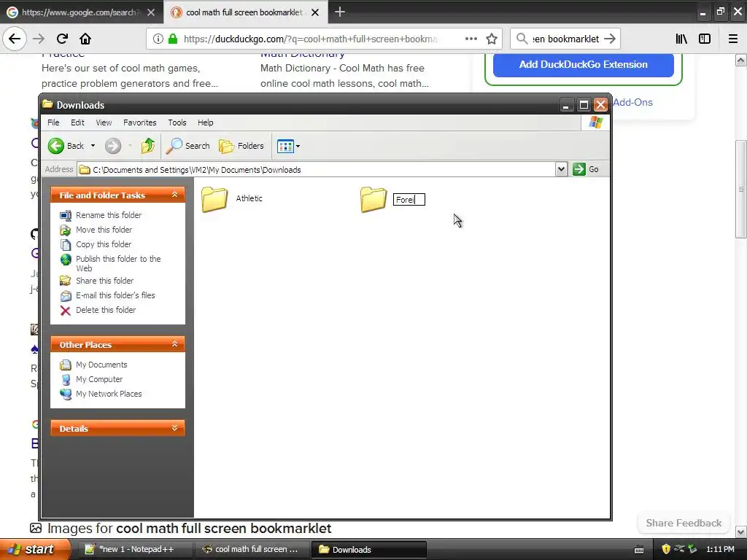
Task: Open My Computer in Other Places
Action: click(x=99, y=379)
